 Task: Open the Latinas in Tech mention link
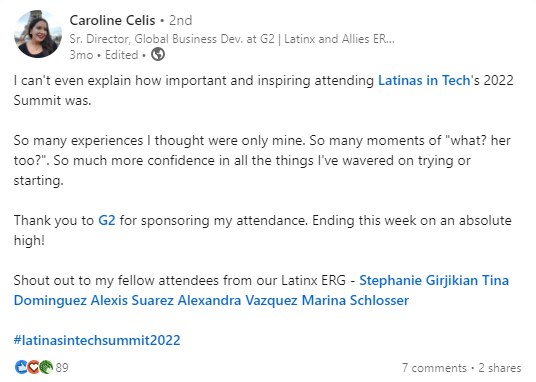click(x=424, y=81)
